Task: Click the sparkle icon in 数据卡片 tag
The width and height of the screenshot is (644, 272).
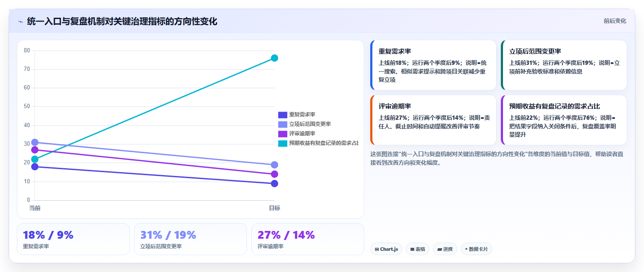Action: pos(466,249)
